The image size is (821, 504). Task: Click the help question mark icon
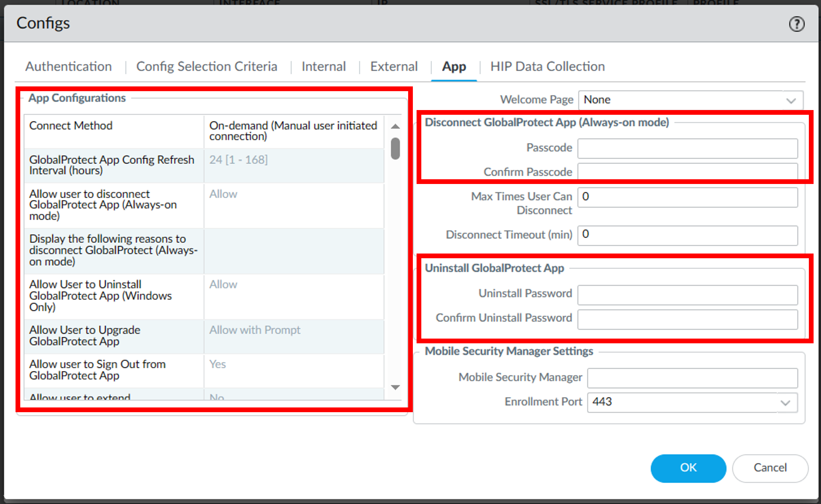point(796,24)
